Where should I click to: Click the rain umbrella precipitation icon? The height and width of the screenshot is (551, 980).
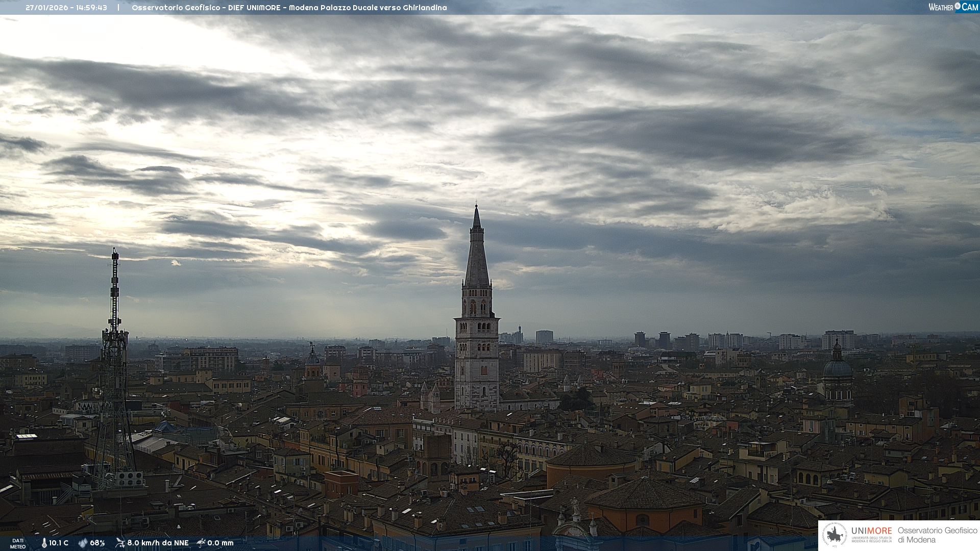click(x=201, y=543)
